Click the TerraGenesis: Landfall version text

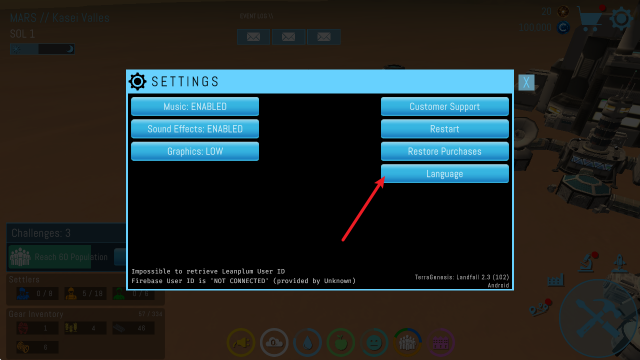tap(462, 277)
